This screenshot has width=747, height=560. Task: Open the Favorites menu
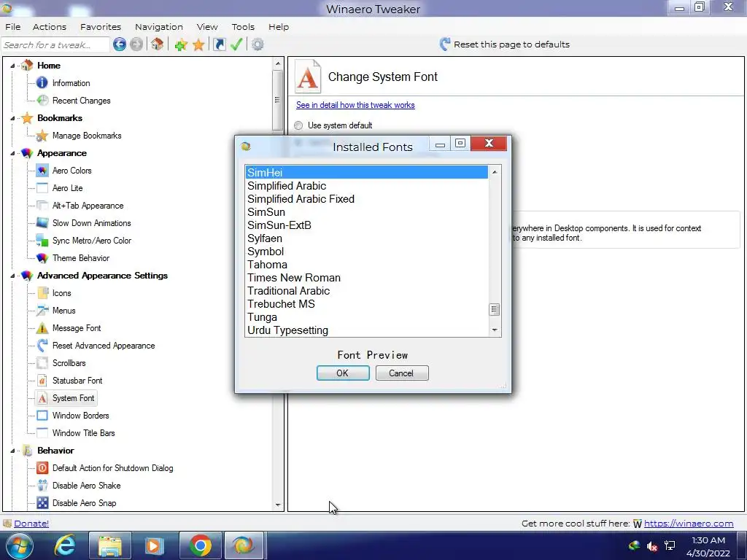pos(101,27)
